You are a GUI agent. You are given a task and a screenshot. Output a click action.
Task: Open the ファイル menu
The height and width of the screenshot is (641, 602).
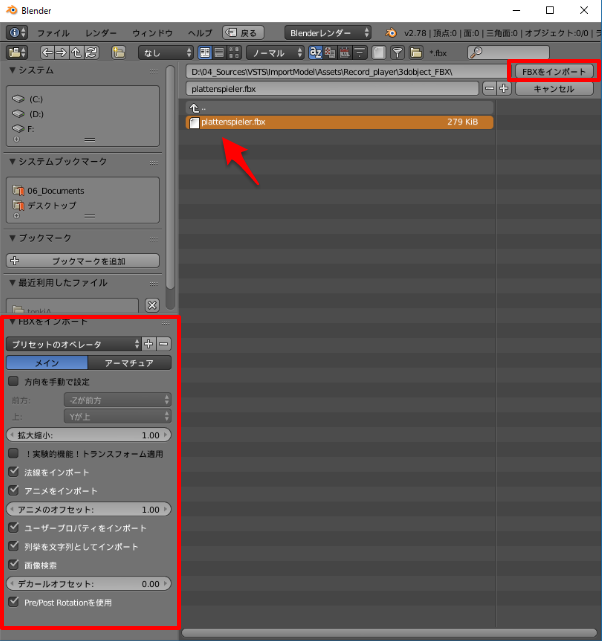[54, 33]
